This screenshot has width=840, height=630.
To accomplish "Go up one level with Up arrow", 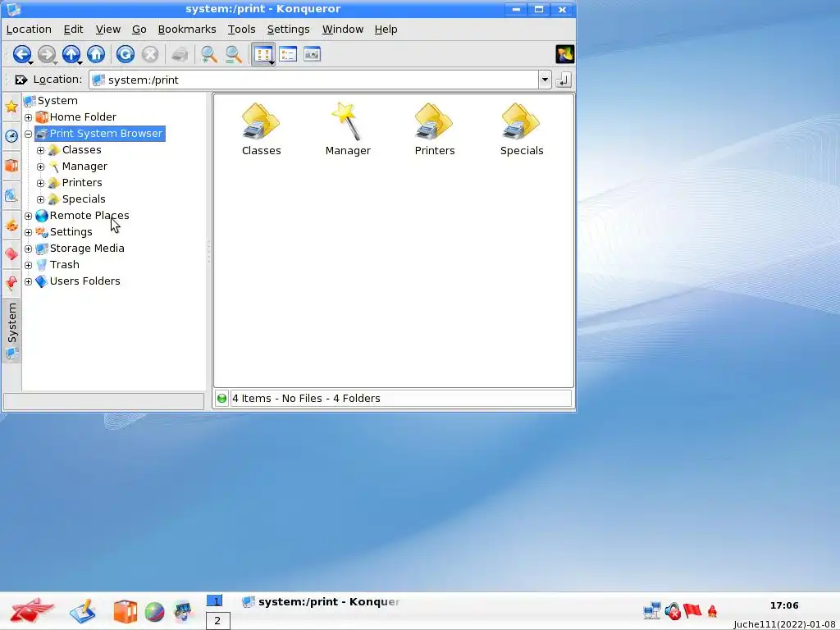I will [x=71, y=54].
